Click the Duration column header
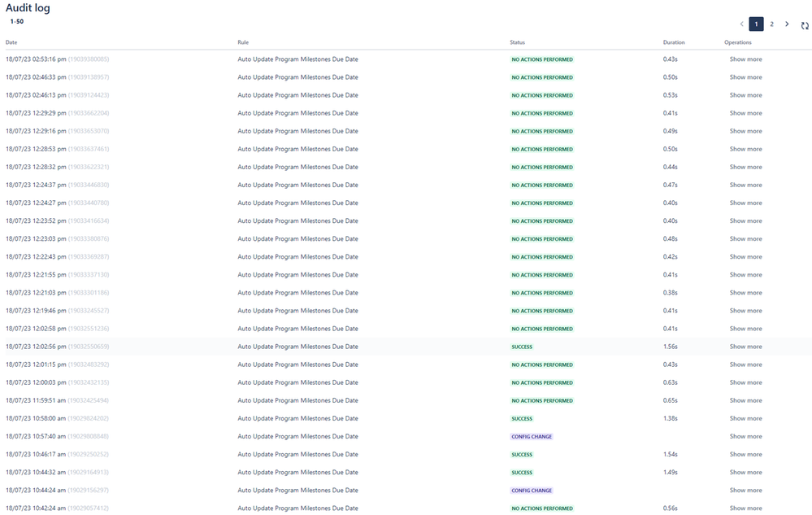This screenshot has height=515, width=812. [674, 42]
